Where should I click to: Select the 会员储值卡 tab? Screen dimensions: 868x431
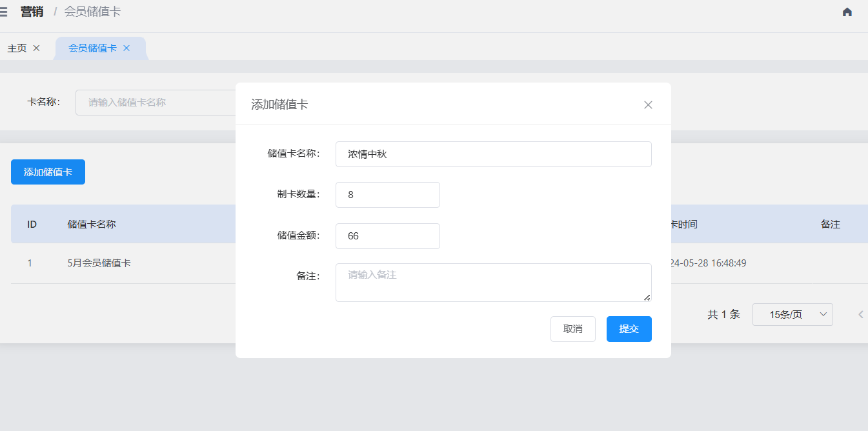(92, 48)
